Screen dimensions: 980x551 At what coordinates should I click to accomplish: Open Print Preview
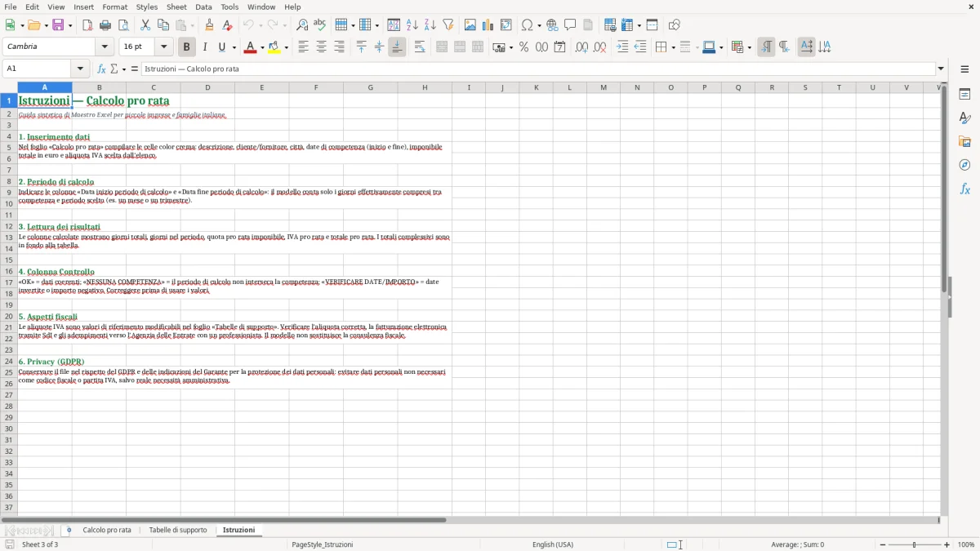pyautogui.click(x=123, y=25)
